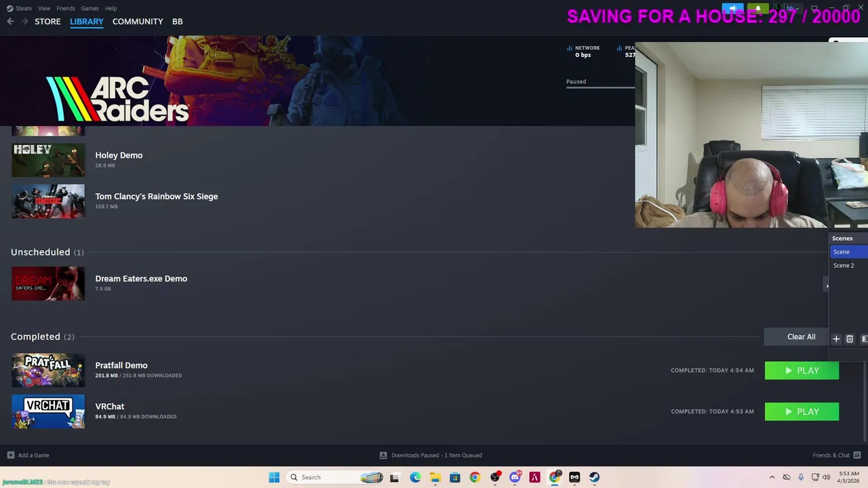Select Rainbow Six Siege thumbnail
Viewport: 868px width, 488px height.
[x=48, y=201]
